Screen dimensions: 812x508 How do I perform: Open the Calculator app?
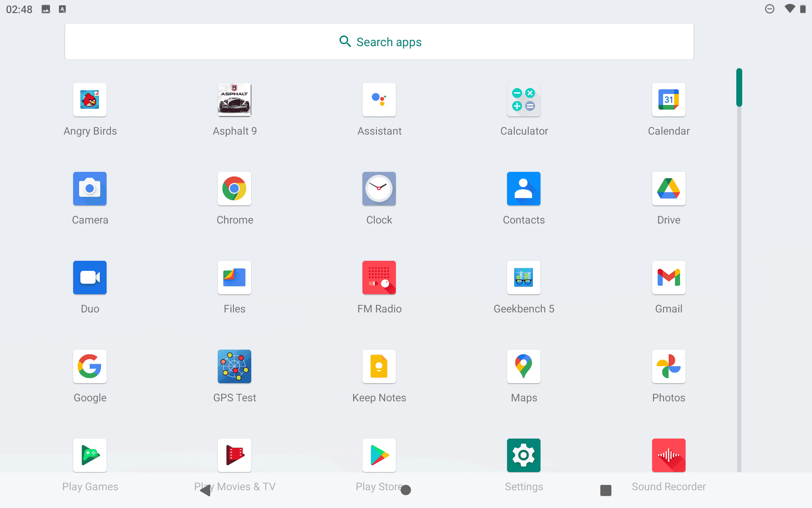pos(524,100)
